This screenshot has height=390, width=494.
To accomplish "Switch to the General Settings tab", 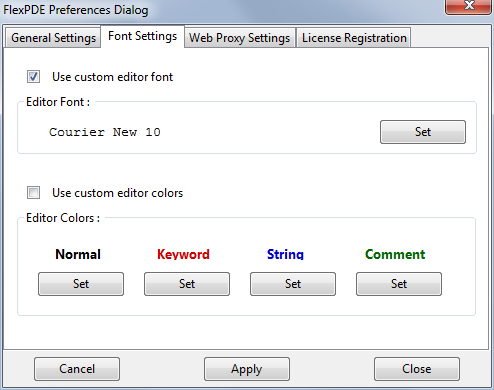I will (53, 38).
